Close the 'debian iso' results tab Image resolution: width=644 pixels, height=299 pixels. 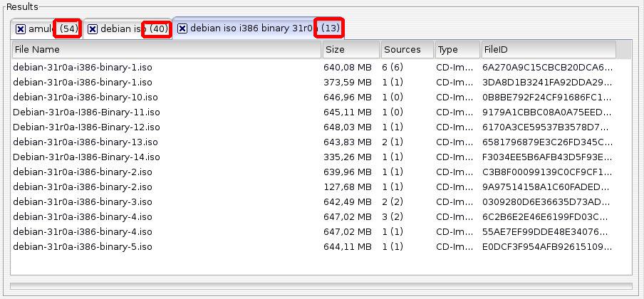pyautogui.click(x=93, y=29)
